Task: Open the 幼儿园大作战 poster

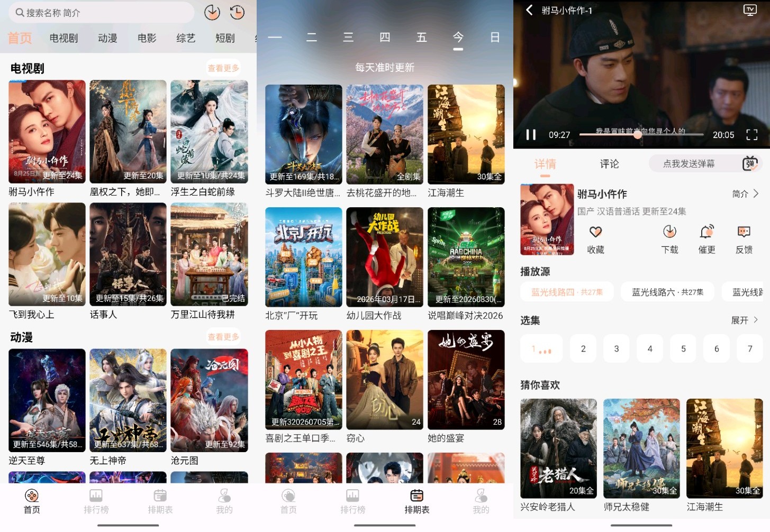Action: click(385, 257)
